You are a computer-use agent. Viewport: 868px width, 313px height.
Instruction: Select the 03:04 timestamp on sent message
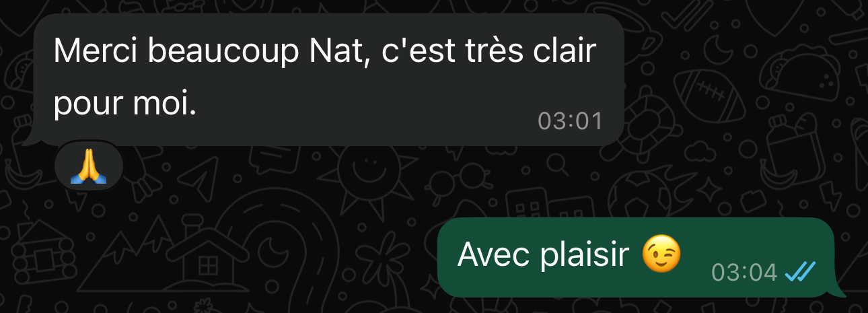click(x=744, y=273)
